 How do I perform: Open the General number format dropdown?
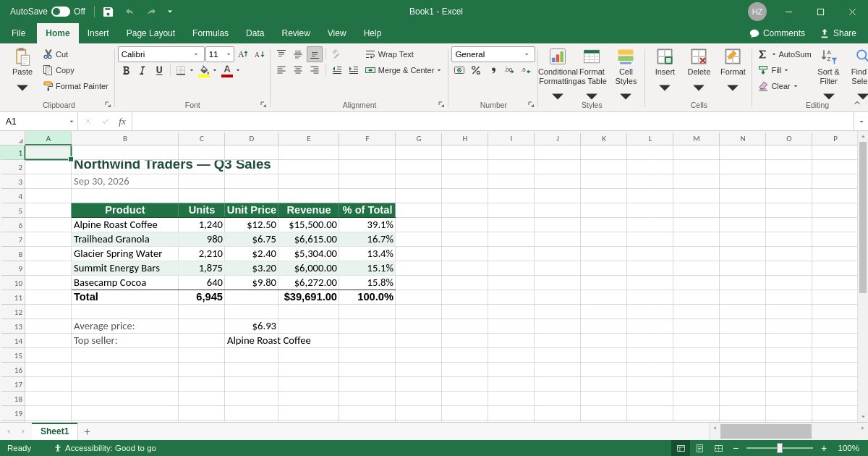coord(527,54)
